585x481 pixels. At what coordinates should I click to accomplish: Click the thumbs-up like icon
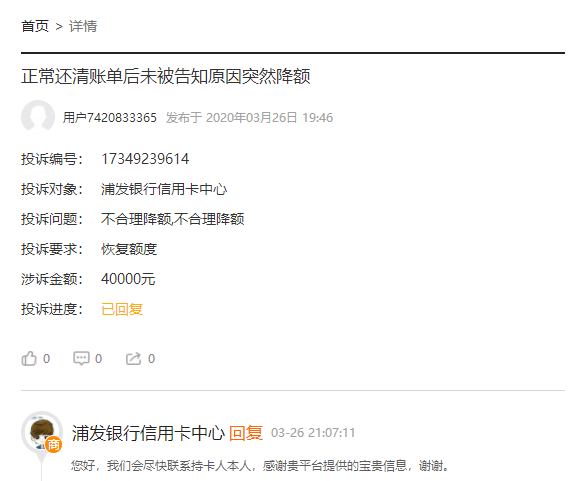click(29, 359)
